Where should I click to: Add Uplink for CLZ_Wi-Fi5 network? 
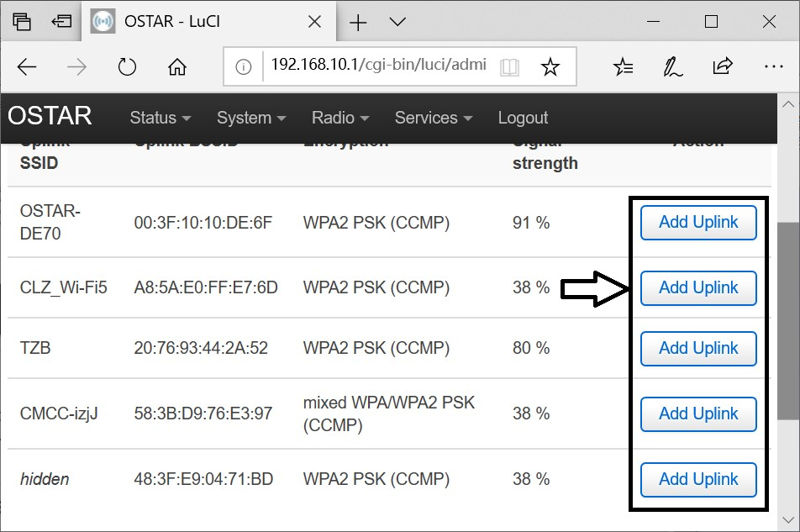[x=697, y=288]
